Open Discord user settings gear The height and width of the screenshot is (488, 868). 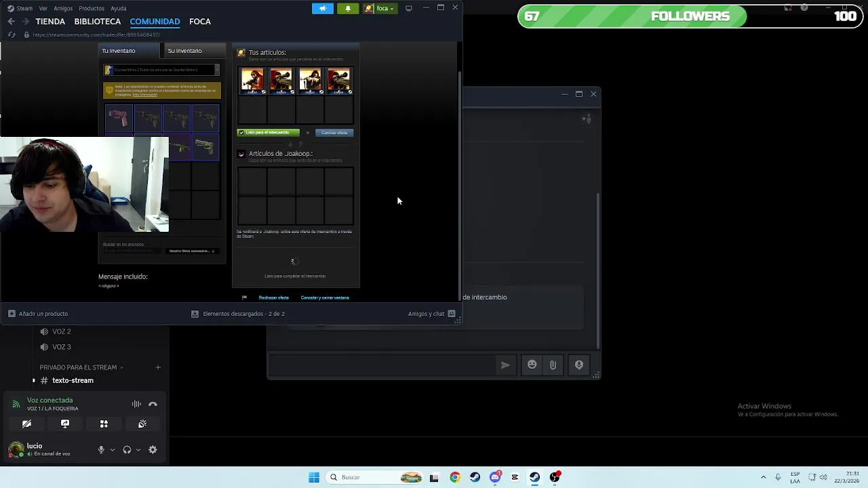coord(153,449)
